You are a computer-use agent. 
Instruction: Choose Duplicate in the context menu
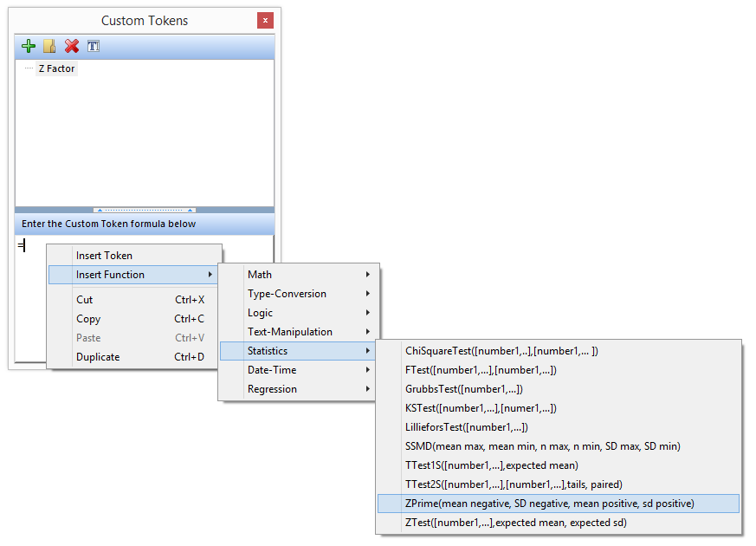coord(98,357)
